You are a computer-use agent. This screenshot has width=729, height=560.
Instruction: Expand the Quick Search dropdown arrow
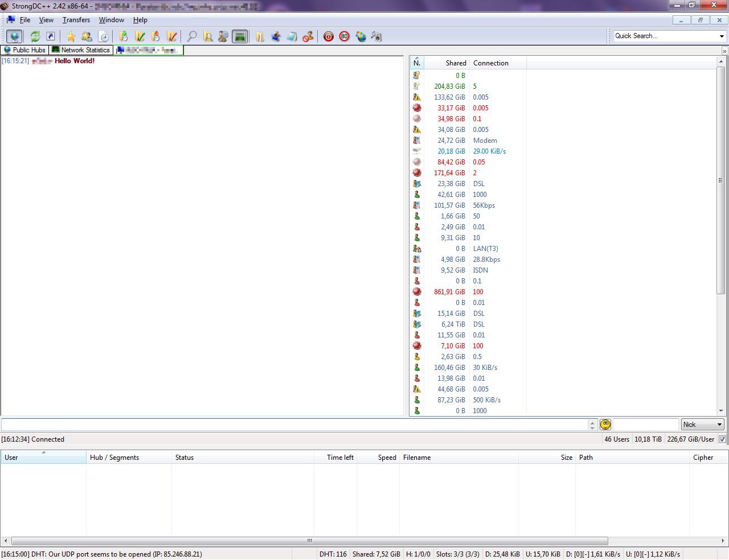[722, 36]
